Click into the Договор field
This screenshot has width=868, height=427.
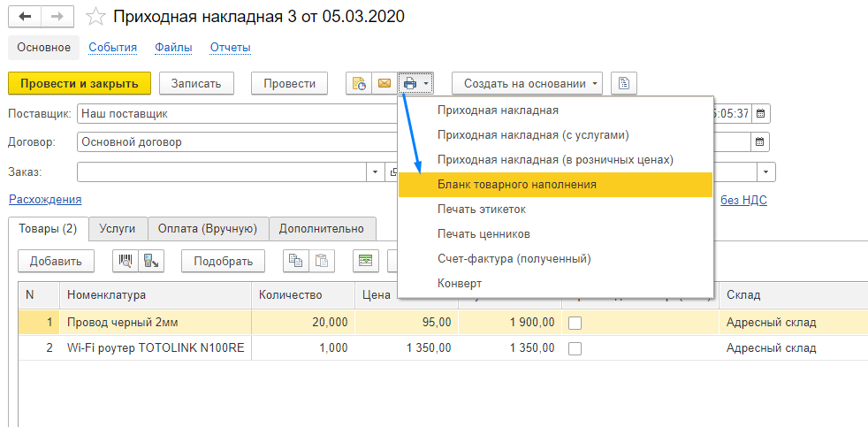click(x=238, y=141)
